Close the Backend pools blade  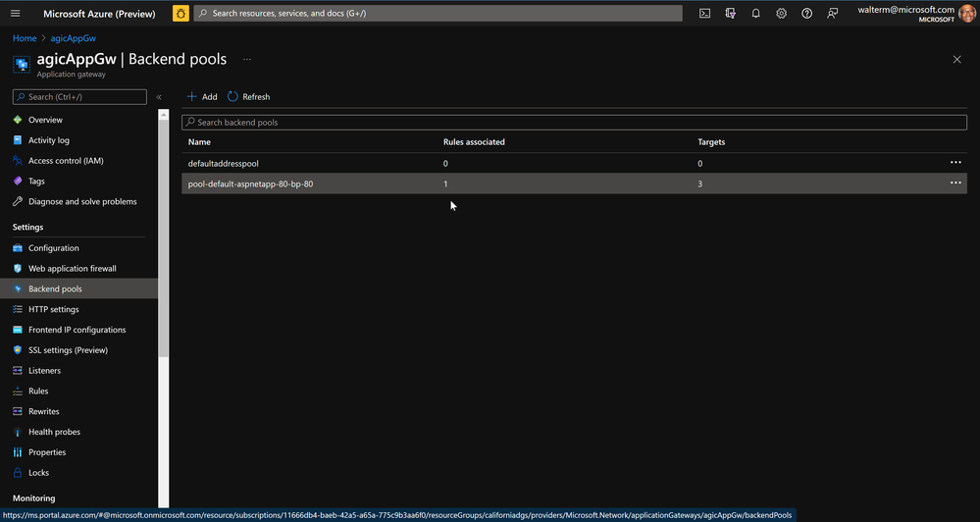pos(956,60)
